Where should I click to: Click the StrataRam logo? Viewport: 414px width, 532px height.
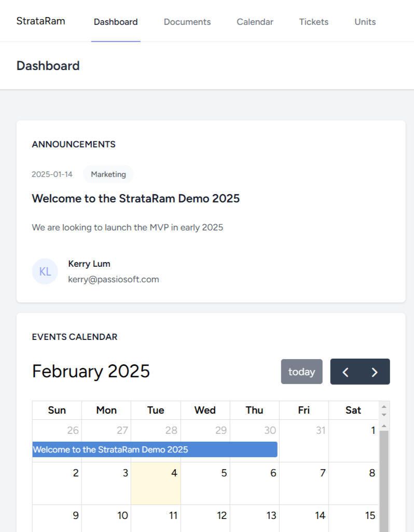click(x=41, y=21)
